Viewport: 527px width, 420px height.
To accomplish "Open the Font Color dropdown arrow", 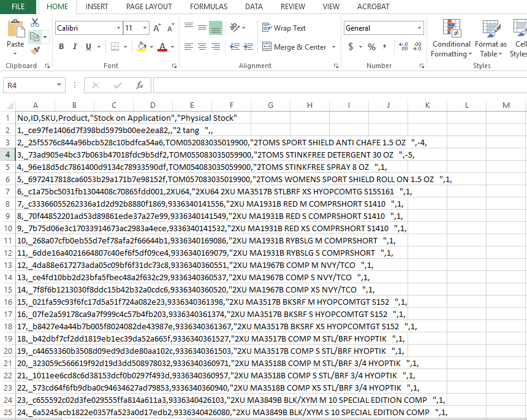I will (x=172, y=47).
